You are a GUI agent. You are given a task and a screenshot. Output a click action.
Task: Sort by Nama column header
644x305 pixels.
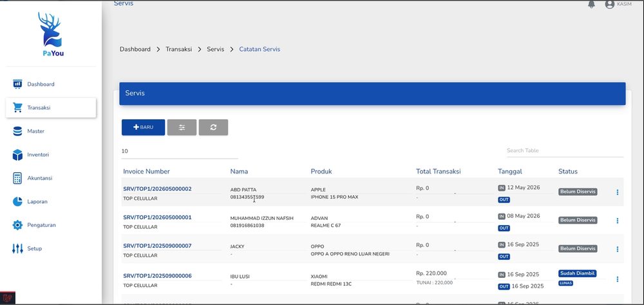(x=239, y=172)
